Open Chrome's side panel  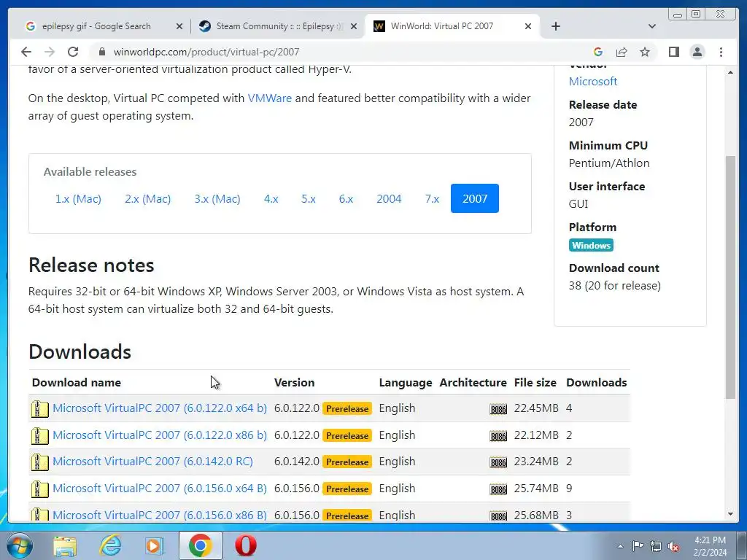pyautogui.click(x=673, y=52)
